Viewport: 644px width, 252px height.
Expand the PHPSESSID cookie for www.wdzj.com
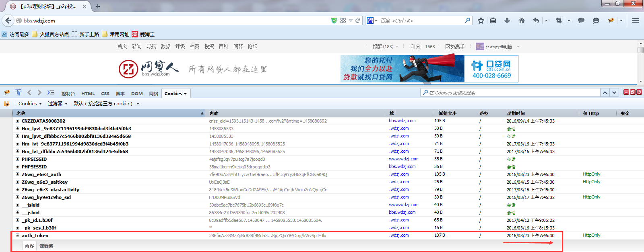pyautogui.click(x=17, y=159)
